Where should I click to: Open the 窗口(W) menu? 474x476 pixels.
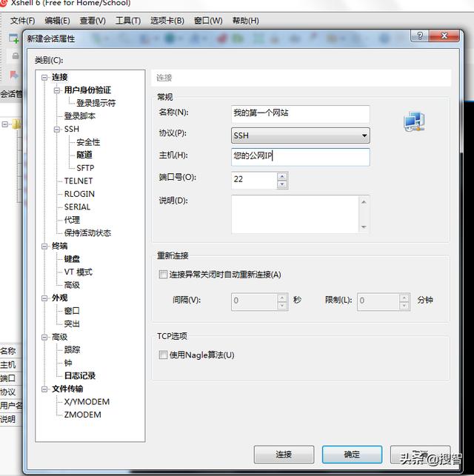coord(208,21)
